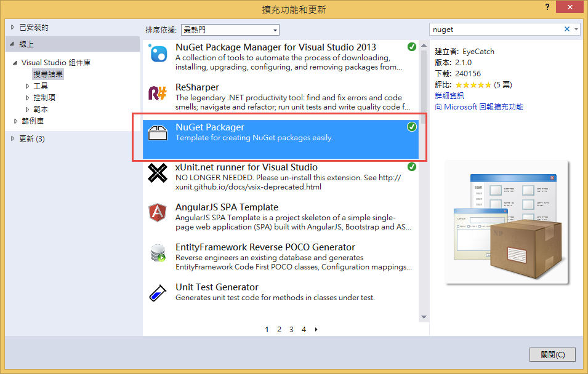Click the NuGet Package Manager extension icon
The width and height of the screenshot is (588, 374).
158,53
